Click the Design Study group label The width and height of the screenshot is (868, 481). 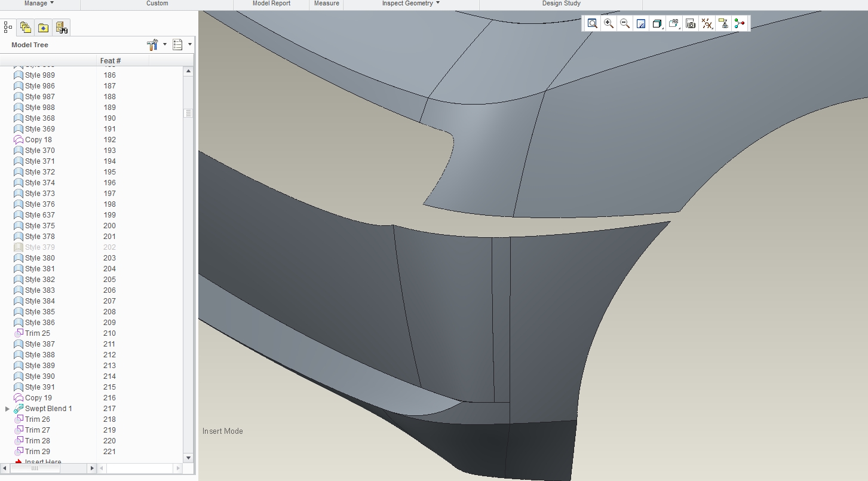pyautogui.click(x=561, y=4)
